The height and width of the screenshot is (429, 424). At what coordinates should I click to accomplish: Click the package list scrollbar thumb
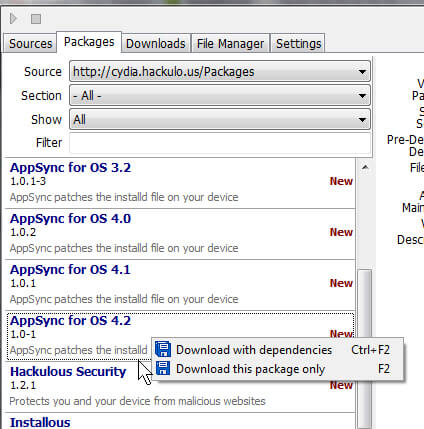pyautogui.click(x=365, y=349)
